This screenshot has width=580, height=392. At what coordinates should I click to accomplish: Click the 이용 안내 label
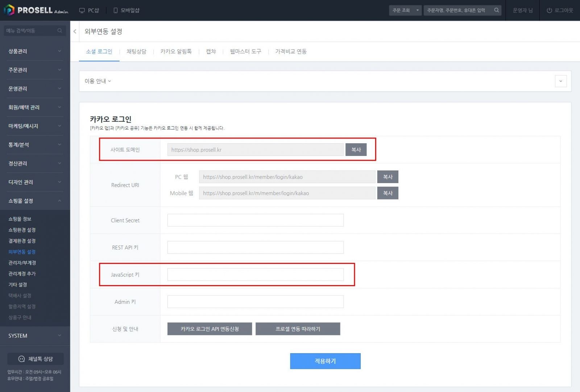click(98, 81)
